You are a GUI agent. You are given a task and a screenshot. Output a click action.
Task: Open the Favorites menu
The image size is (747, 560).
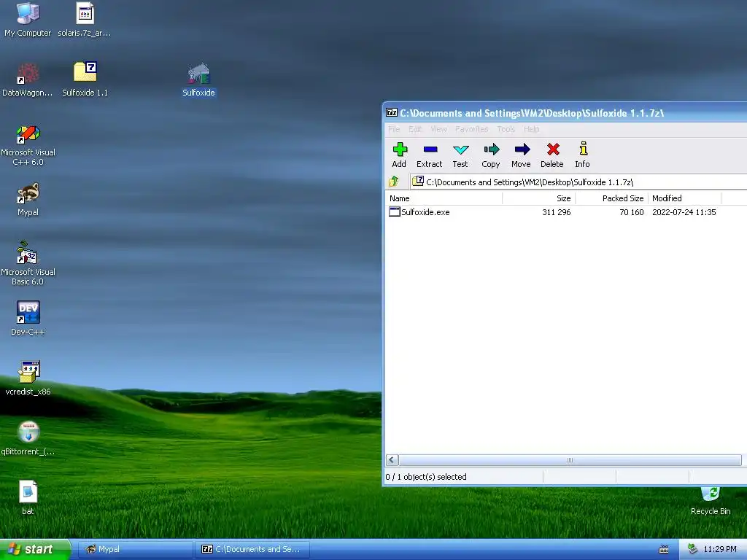pyautogui.click(x=472, y=129)
